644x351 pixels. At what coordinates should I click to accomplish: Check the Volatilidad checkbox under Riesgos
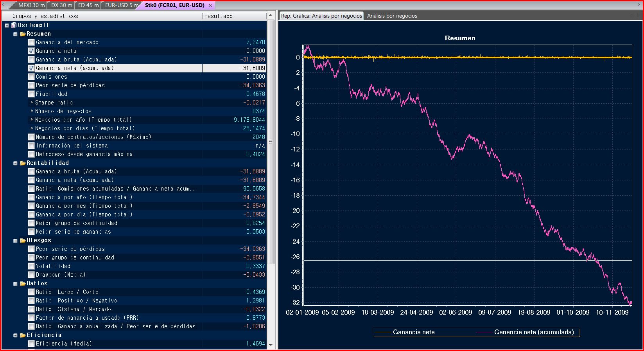tap(31, 266)
